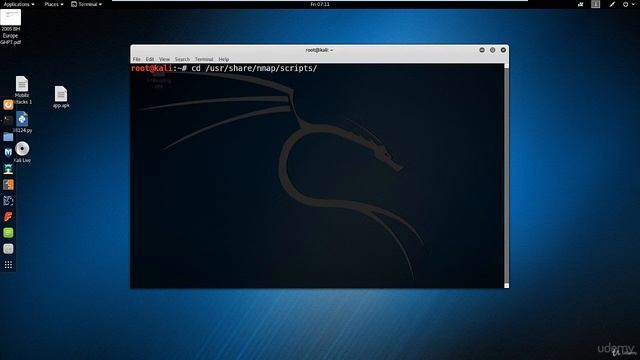Open the File menu in terminal
This screenshot has height=360, width=640.
[x=136, y=59]
